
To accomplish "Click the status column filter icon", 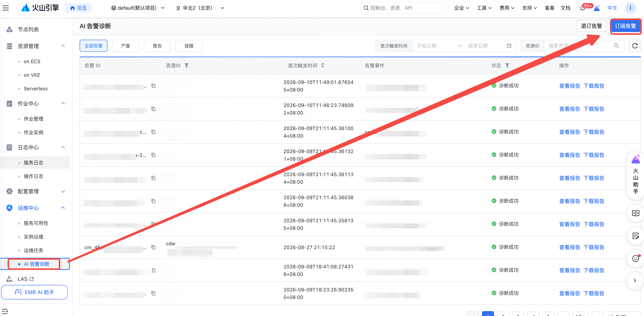I will pyautogui.click(x=507, y=66).
